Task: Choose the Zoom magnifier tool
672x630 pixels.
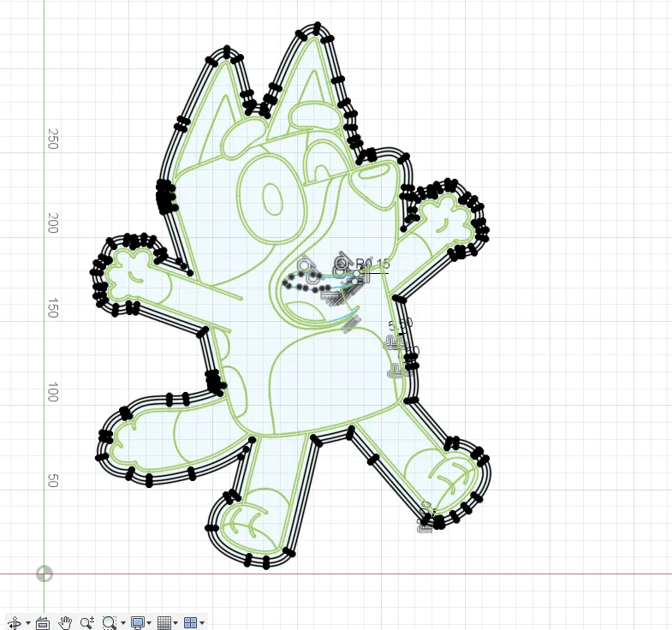Action: coord(86,623)
